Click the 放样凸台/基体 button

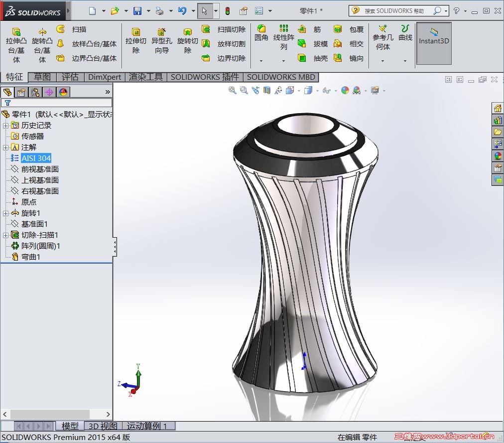tap(86, 44)
